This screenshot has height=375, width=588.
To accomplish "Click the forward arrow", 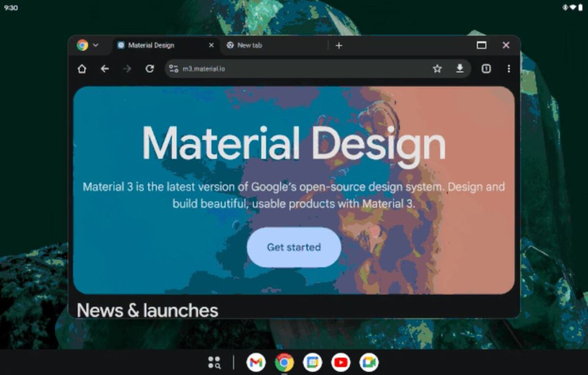I will [127, 69].
